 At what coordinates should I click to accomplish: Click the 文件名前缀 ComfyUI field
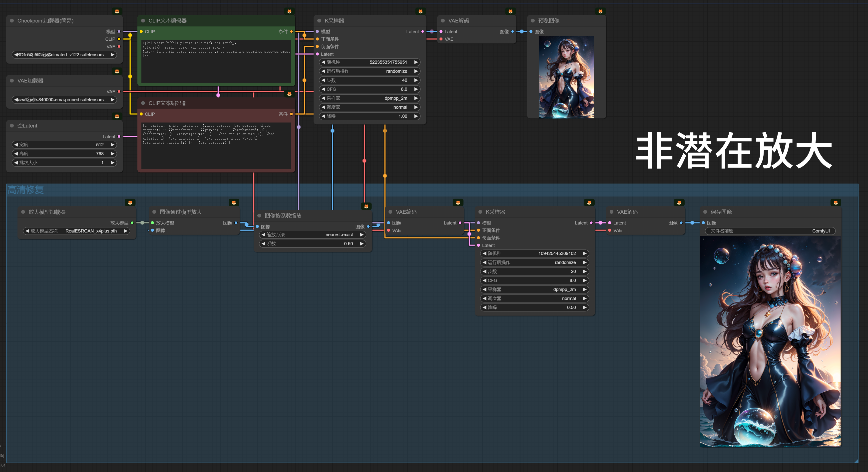[770, 231]
